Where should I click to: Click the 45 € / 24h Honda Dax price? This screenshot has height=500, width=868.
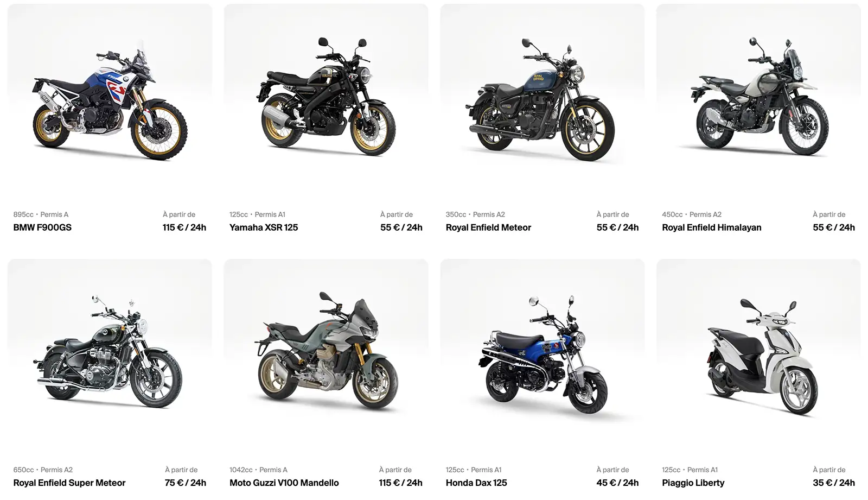(617, 483)
